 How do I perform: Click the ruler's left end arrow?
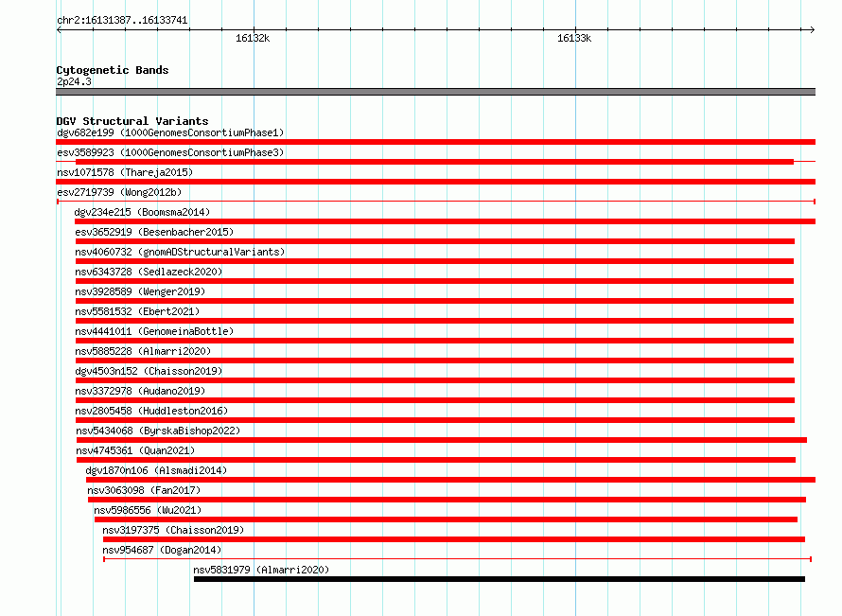pyautogui.click(x=59, y=29)
